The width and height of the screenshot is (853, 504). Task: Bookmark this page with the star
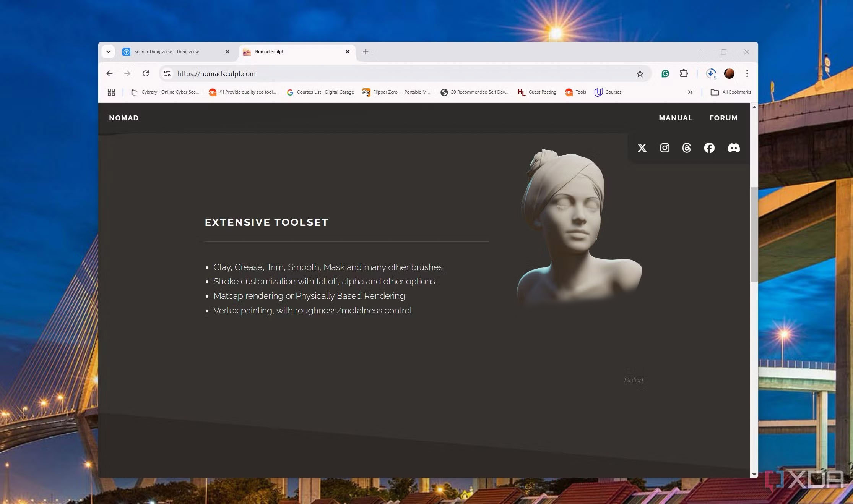tap(640, 74)
